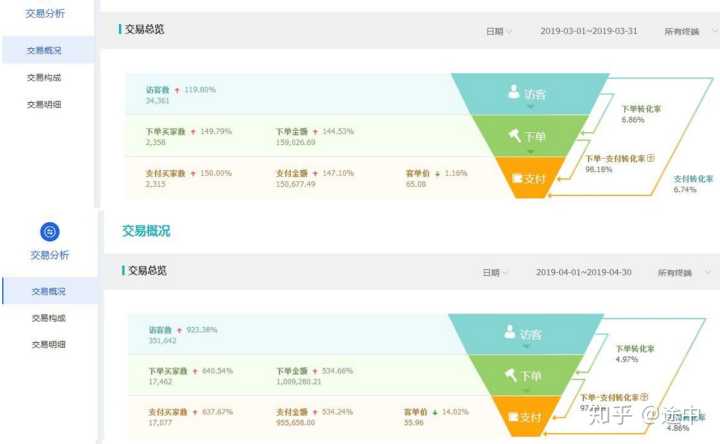Viewport: 720px width, 444px height.
Task: Click the March 支付转化率 value 6.74%
Action: click(x=685, y=189)
